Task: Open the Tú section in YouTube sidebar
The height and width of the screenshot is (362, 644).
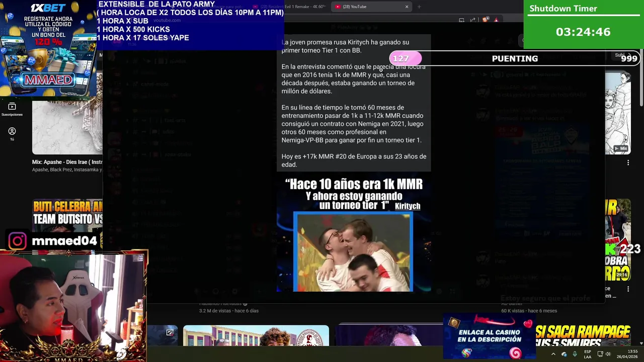Action: coord(12,134)
